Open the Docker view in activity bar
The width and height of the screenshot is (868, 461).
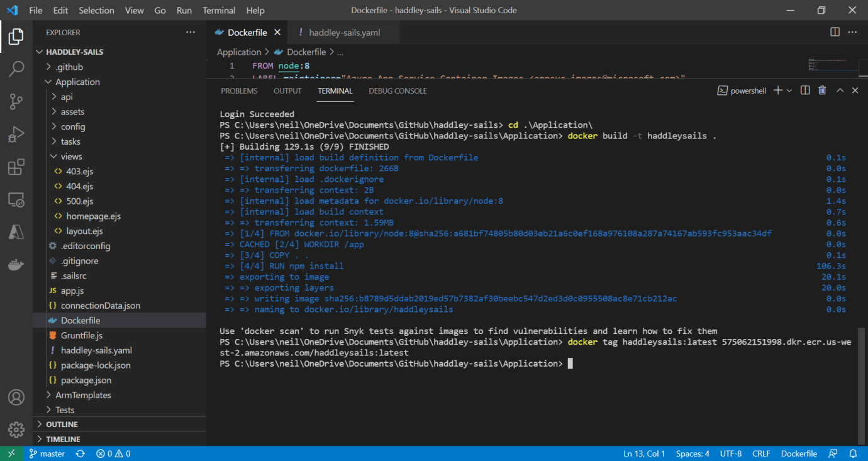[x=16, y=265]
